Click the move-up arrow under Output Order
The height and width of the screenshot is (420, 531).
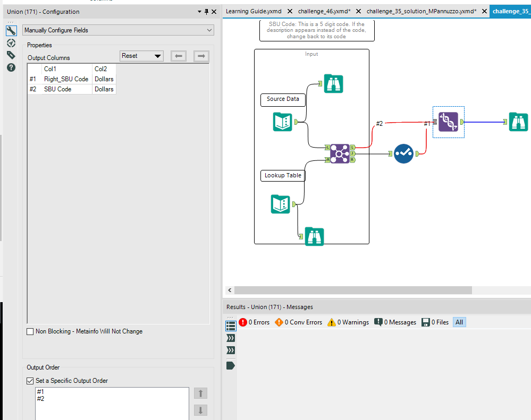200,393
